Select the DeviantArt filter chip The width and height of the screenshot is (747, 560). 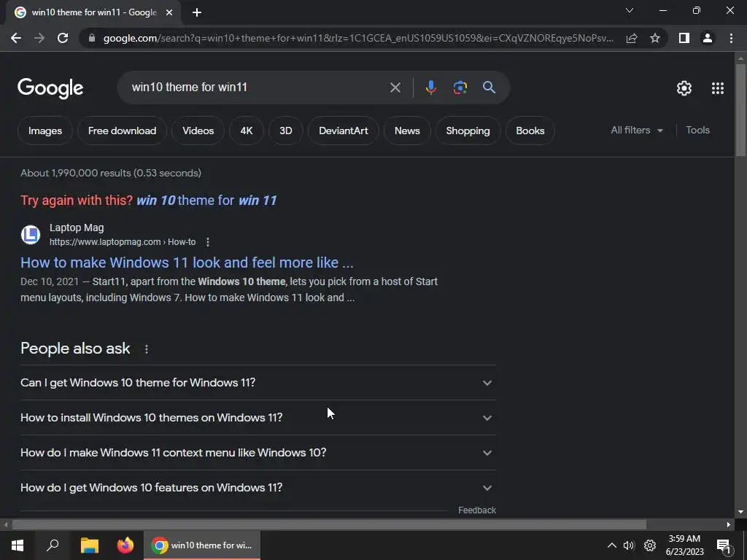click(x=344, y=131)
